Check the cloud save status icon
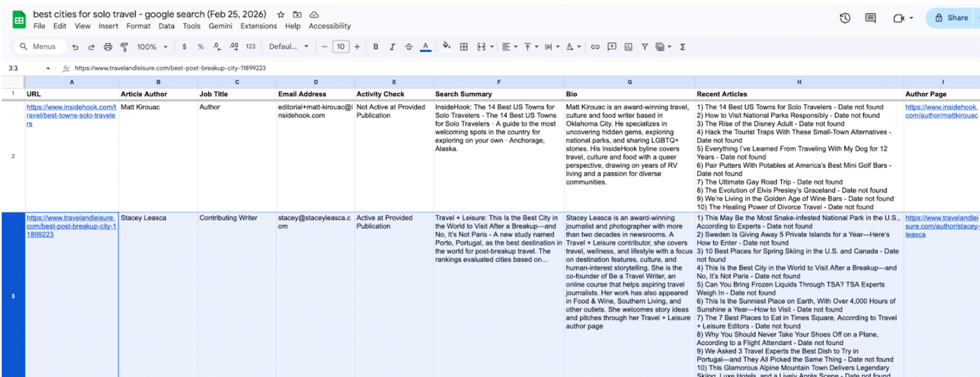Image resolution: width=980 pixels, height=377 pixels. (x=314, y=14)
